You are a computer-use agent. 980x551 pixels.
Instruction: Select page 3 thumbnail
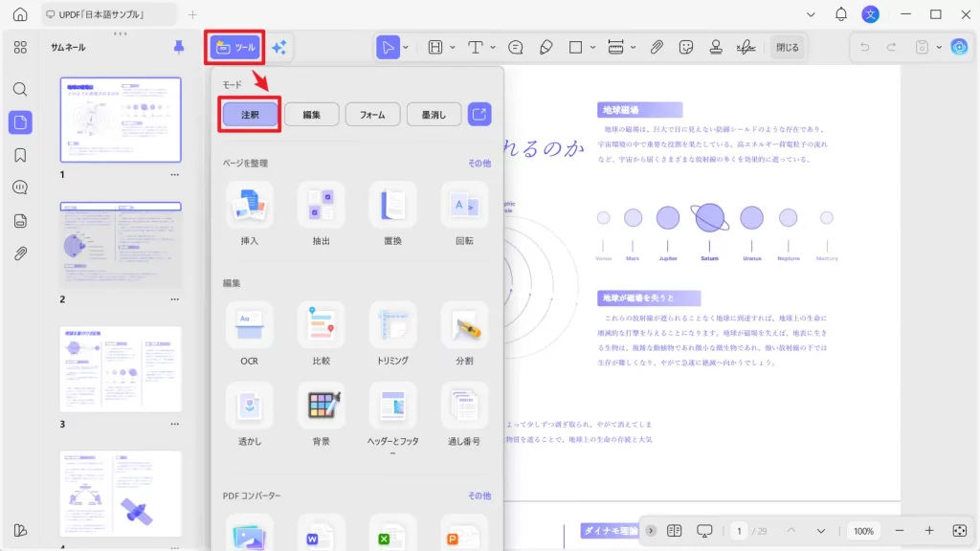[x=121, y=368]
